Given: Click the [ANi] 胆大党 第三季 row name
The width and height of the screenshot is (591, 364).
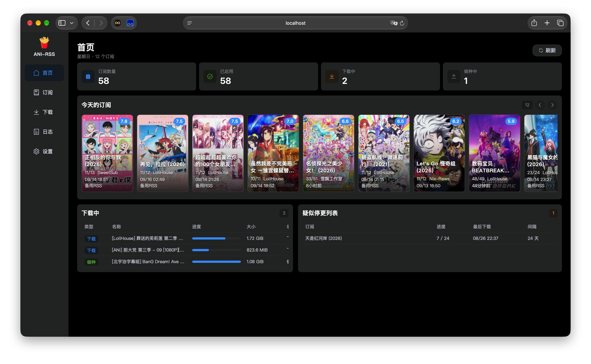Looking at the screenshot, I should [148, 250].
